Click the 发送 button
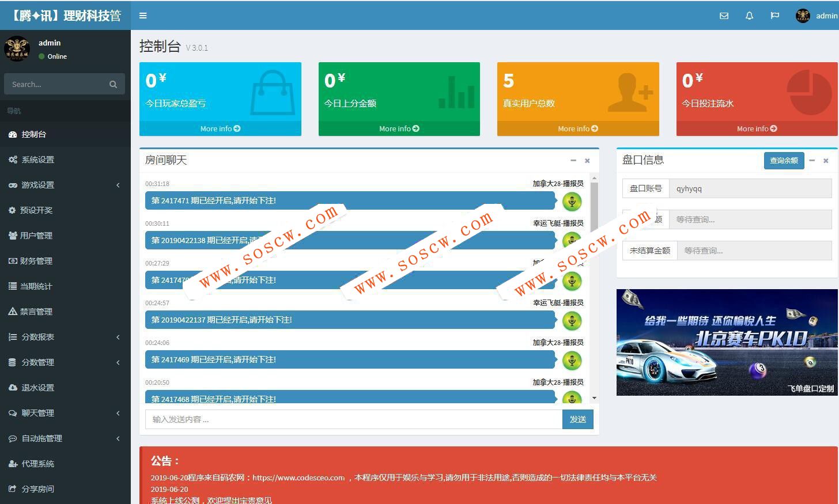The image size is (839, 504). click(x=578, y=419)
